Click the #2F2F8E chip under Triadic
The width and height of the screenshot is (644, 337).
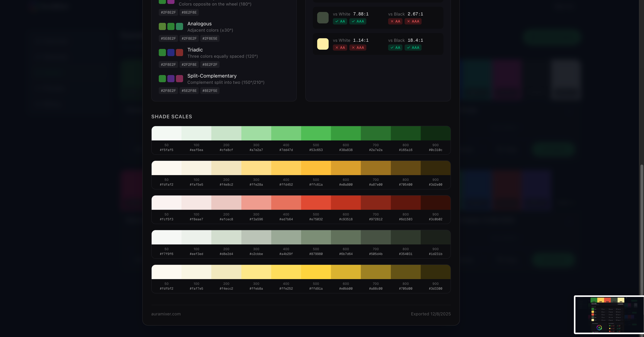point(189,65)
